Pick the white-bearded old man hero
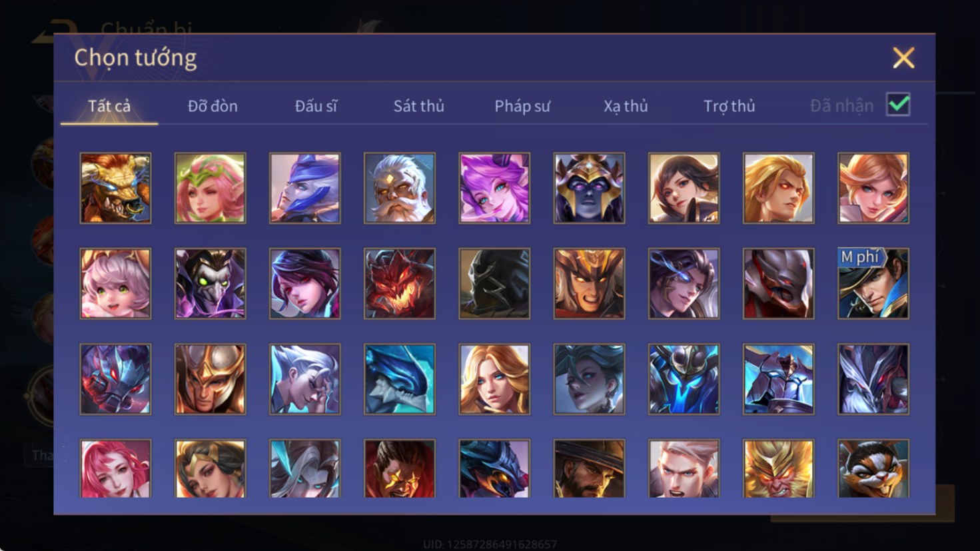This screenshot has width=980, height=551. 400,188
